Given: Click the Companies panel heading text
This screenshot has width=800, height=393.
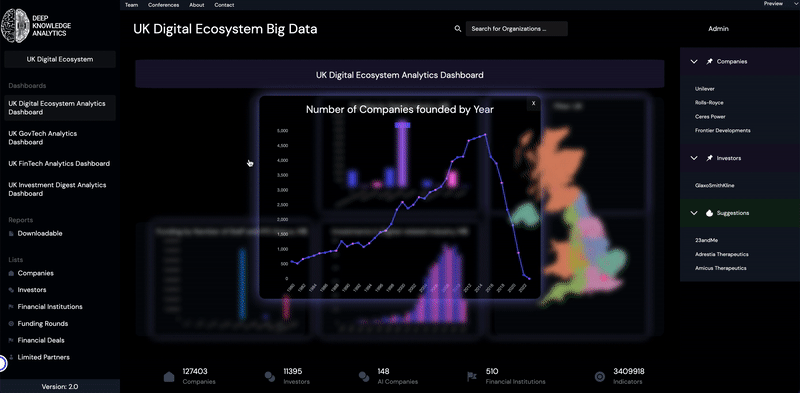Looking at the screenshot, I should click(732, 61).
